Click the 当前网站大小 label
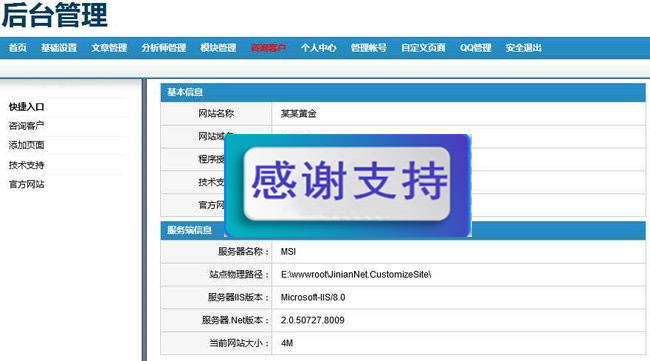 239,343
